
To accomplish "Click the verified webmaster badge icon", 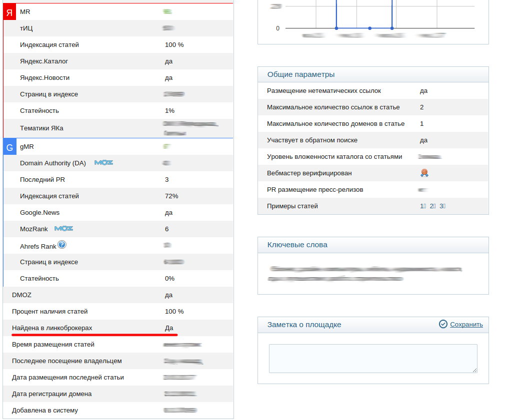I will coord(424,173).
